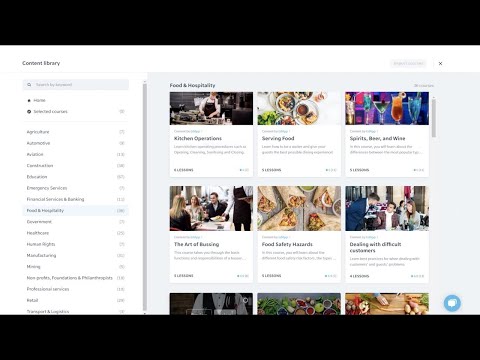Click Spirits, Beer, and Wine star rating

tap(419, 170)
